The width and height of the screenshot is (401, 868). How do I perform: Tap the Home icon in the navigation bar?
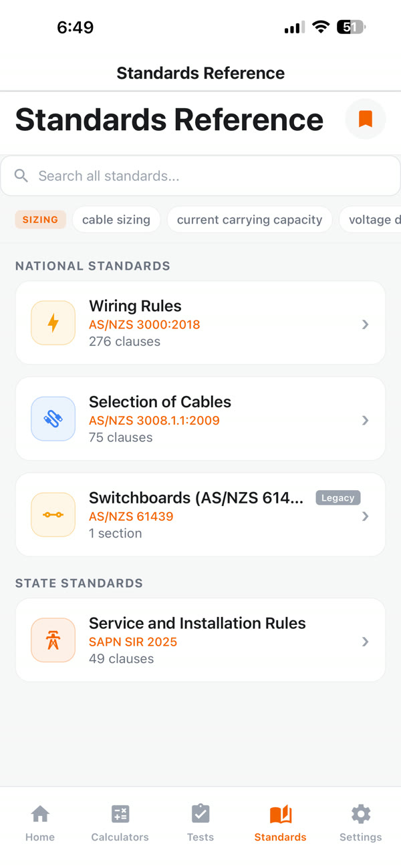[x=40, y=823]
